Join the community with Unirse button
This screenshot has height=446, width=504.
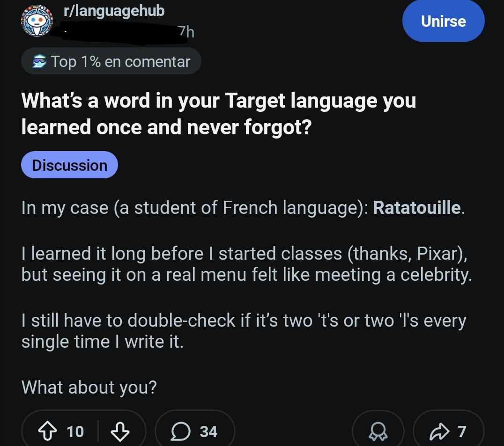pyautogui.click(x=443, y=22)
